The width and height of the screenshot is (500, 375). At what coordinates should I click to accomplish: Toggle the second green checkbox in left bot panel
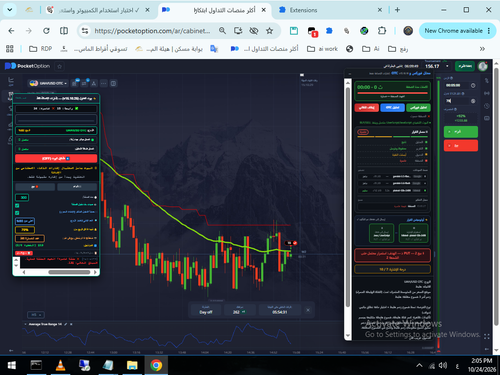pyautogui.click(x=17, y=213)
